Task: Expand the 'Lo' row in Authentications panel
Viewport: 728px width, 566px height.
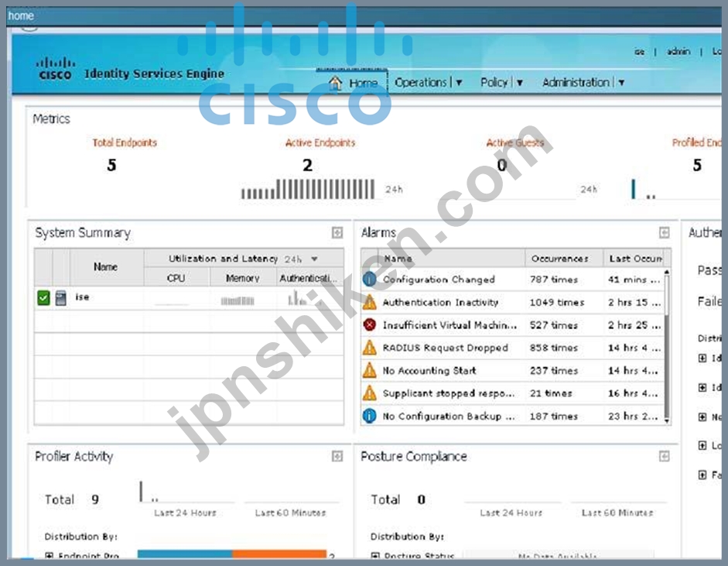Action: 702,446
